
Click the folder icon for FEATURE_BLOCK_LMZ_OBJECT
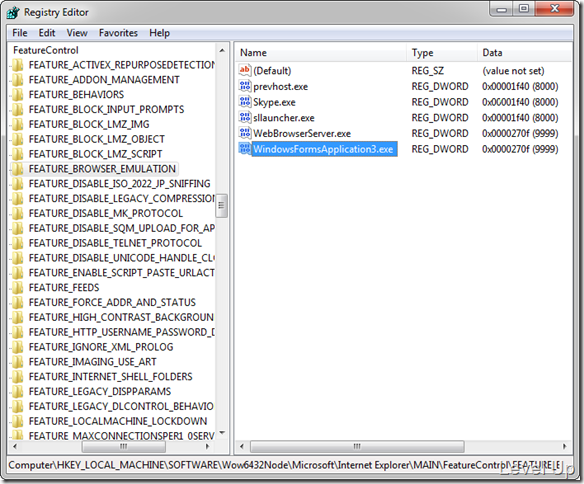pyautogui.click(x=17, y=139)
